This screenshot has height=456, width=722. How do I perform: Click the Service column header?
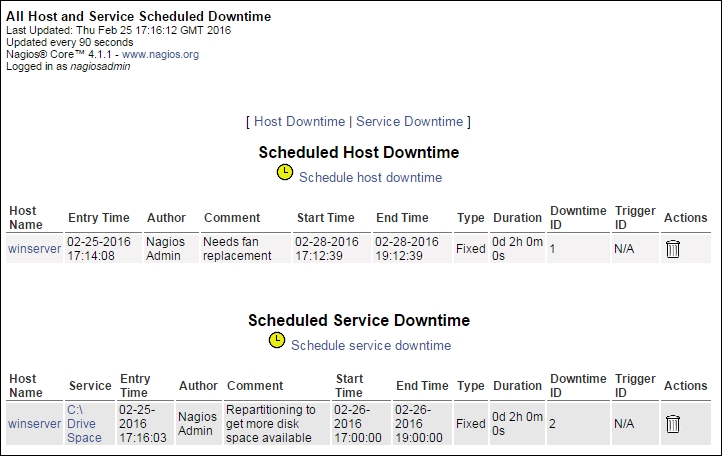coord(90,386)
